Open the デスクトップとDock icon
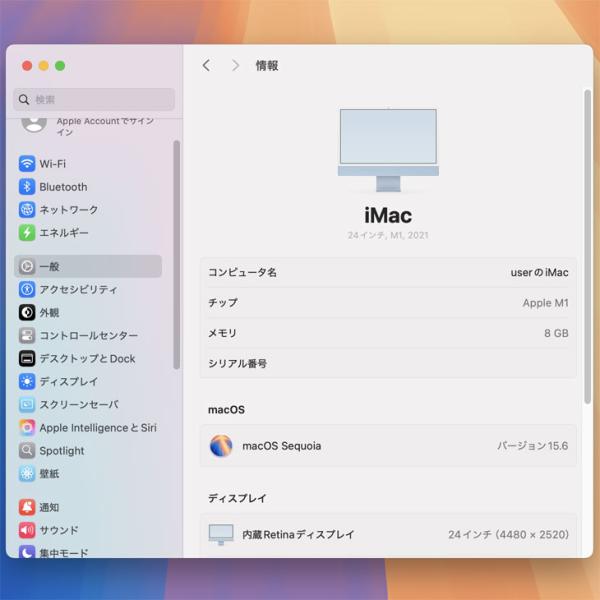Screen dimensions: 600x600 (27, 359)
